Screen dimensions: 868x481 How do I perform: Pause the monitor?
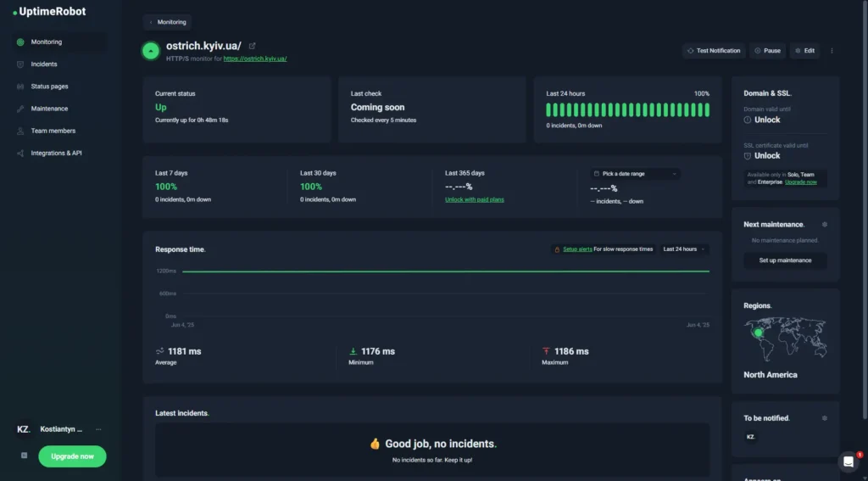click(x=767, y=50)
